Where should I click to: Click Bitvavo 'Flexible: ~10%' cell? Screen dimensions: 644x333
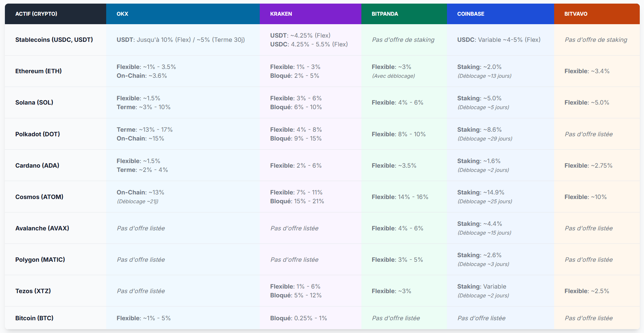click(586, 197)
